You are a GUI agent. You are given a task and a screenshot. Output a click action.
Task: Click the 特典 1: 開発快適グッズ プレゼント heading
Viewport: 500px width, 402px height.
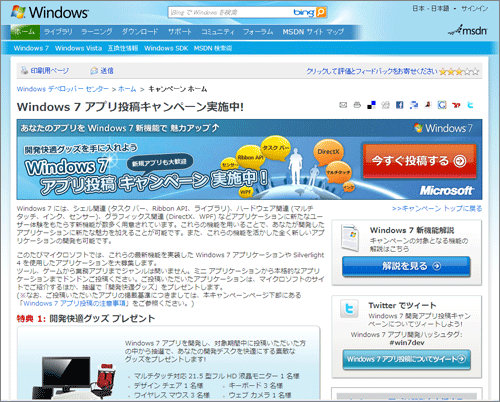pyautogui.click(x=86, y=319)
